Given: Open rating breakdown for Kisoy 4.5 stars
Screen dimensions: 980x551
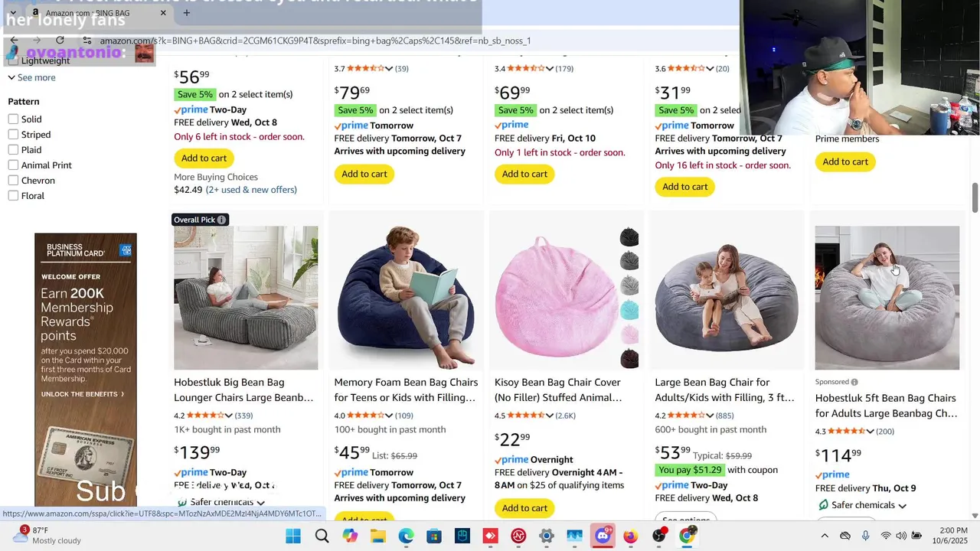Looking at the screenshot, I should [549, 416].
